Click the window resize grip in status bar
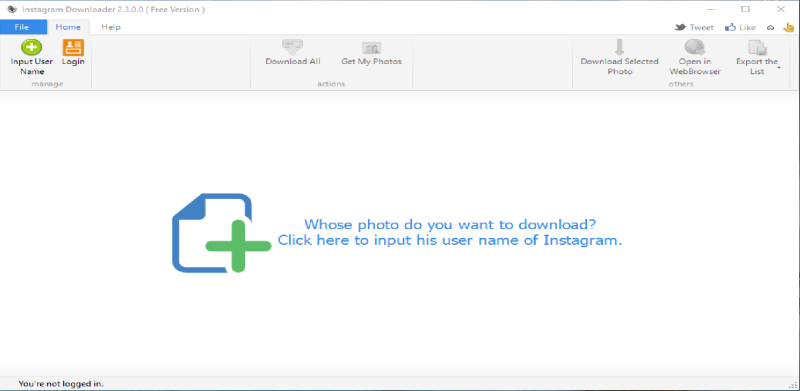Viewport: 800px width, 391px height. (x=793, y=384)
